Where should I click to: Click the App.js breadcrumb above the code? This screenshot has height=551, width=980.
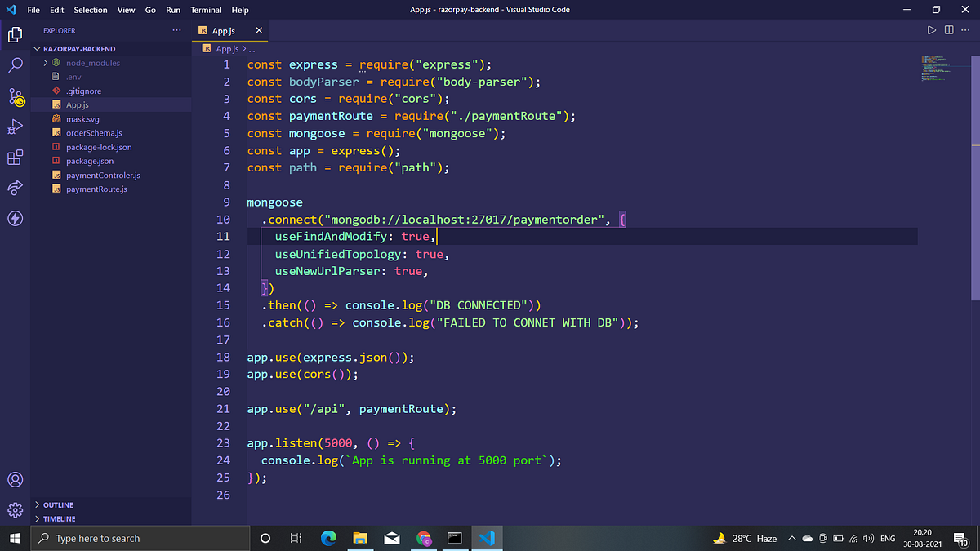(226, 48)
